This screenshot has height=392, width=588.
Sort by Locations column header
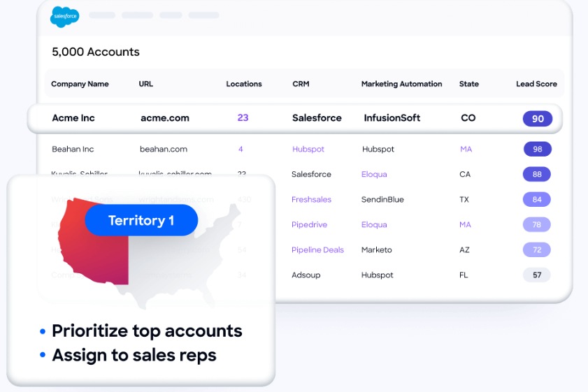244,84
